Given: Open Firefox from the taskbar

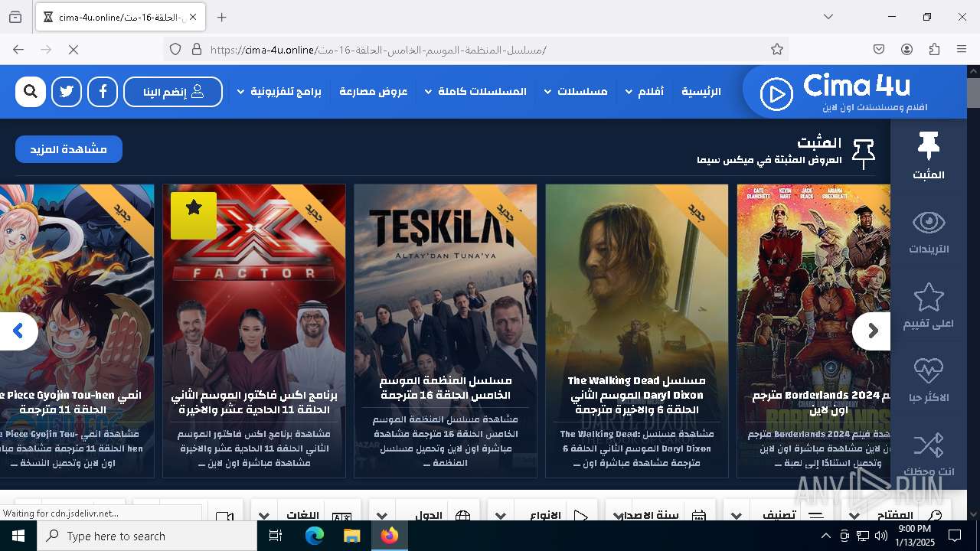Looking at the screenshot, I should 390,536.
